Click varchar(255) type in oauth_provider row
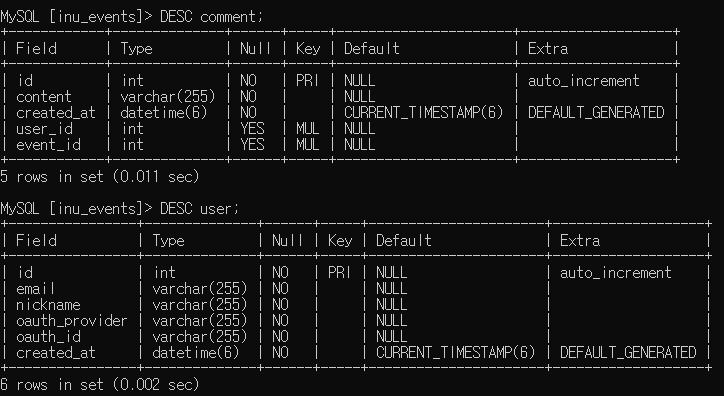The width and height of the screenshot is (724, 396). click(200, 321)
